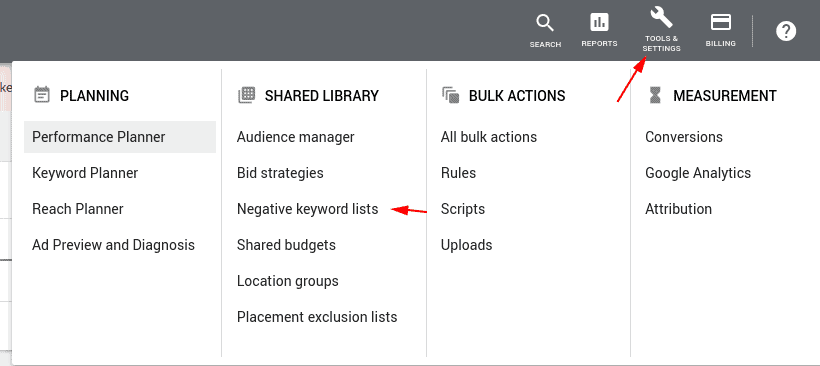Select Keyword Planner
The image size is (820, 366).
pyautogui.click(x=85, y=173)
